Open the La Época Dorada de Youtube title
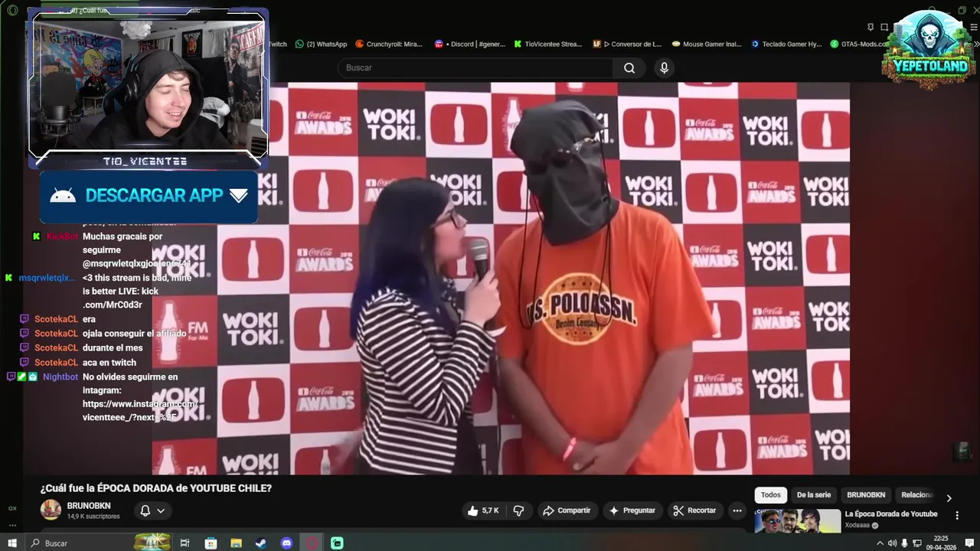This screenshot has width=980, height=551. [891, 514]
